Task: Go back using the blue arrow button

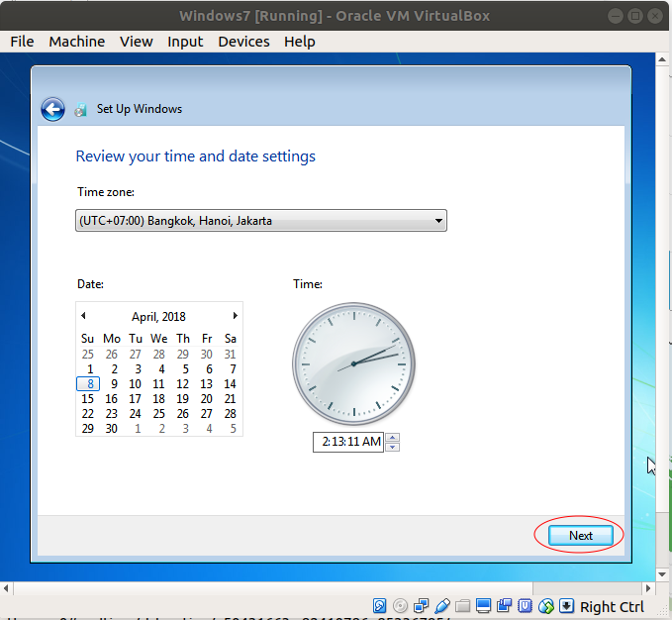Action: pos(52,109)
